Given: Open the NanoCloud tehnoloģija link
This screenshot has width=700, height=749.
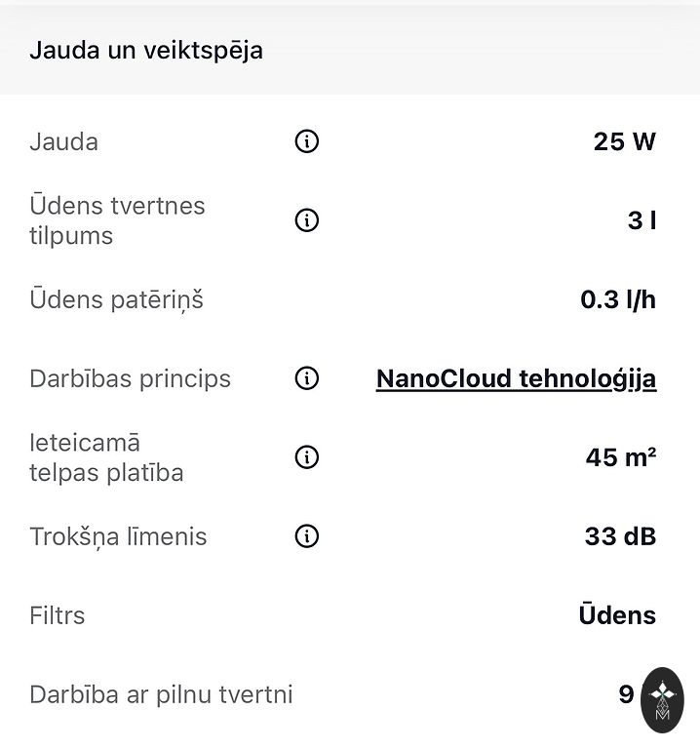Looking at the screenshot, I should 516,378.
